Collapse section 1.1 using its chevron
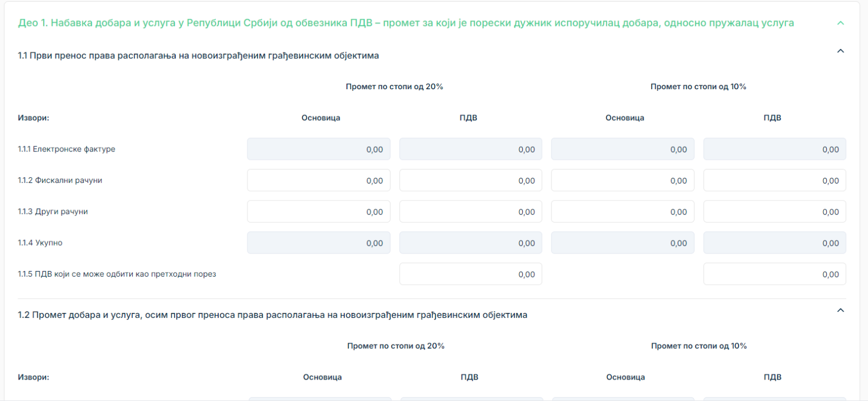Viewport: 868px width, 401px height. pos(840,51)
